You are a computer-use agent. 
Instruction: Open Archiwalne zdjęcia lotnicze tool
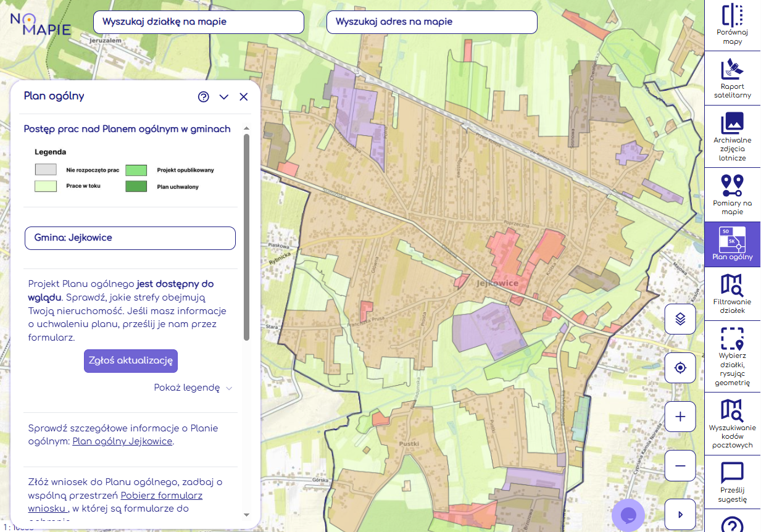(732, 136)
